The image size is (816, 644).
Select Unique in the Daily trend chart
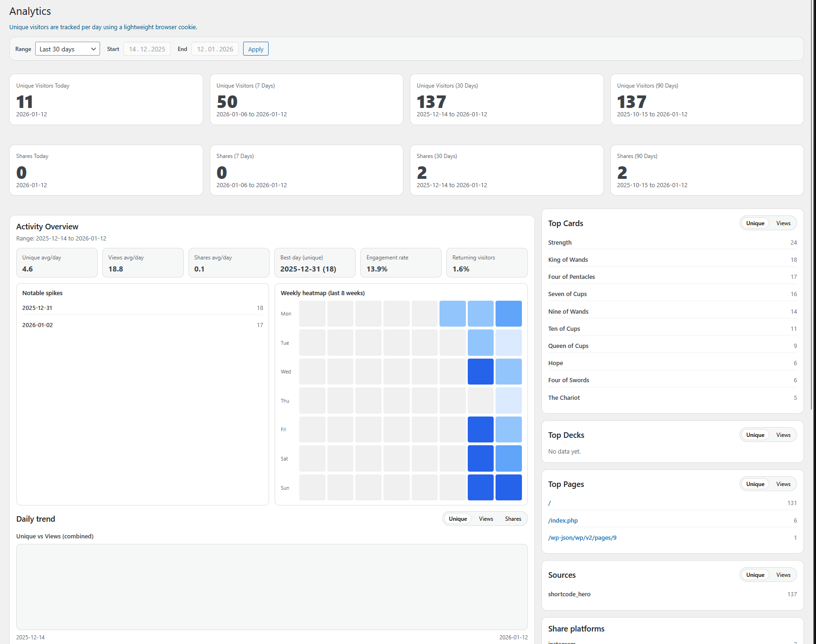(x=457, y=518)
